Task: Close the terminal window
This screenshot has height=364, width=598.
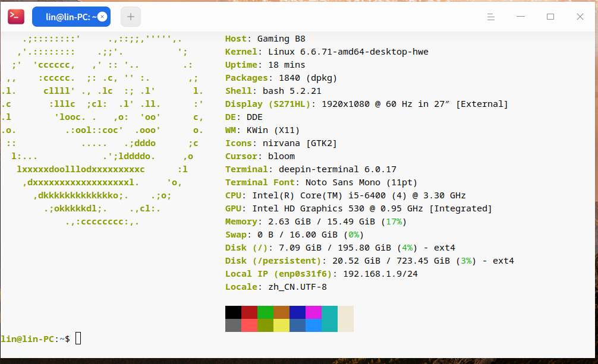Action: point(580,17)
